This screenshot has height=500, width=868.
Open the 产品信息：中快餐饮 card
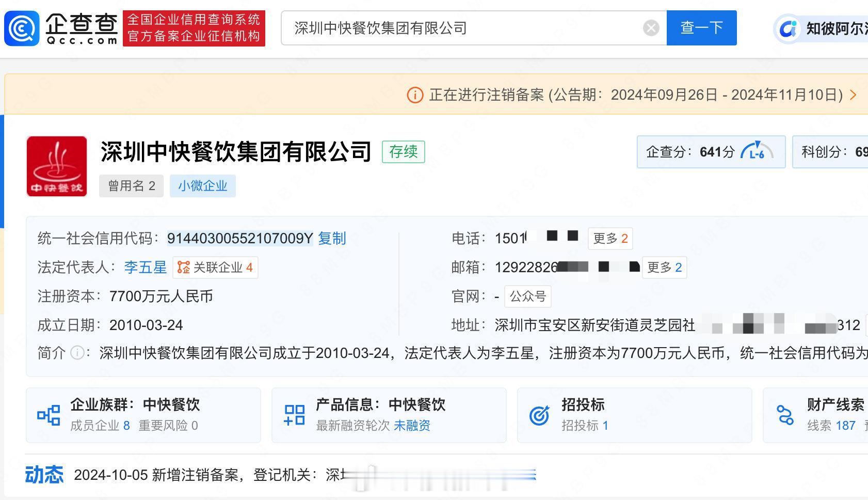click(389, 415)
